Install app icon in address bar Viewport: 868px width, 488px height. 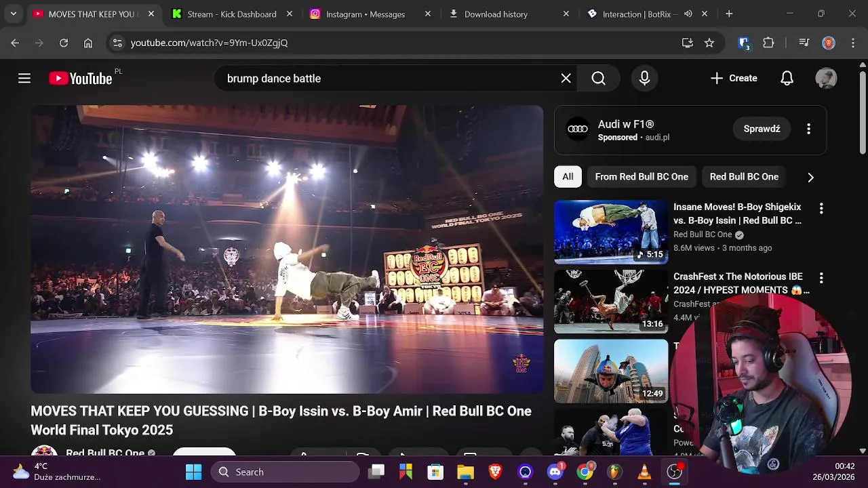point(688,43)
